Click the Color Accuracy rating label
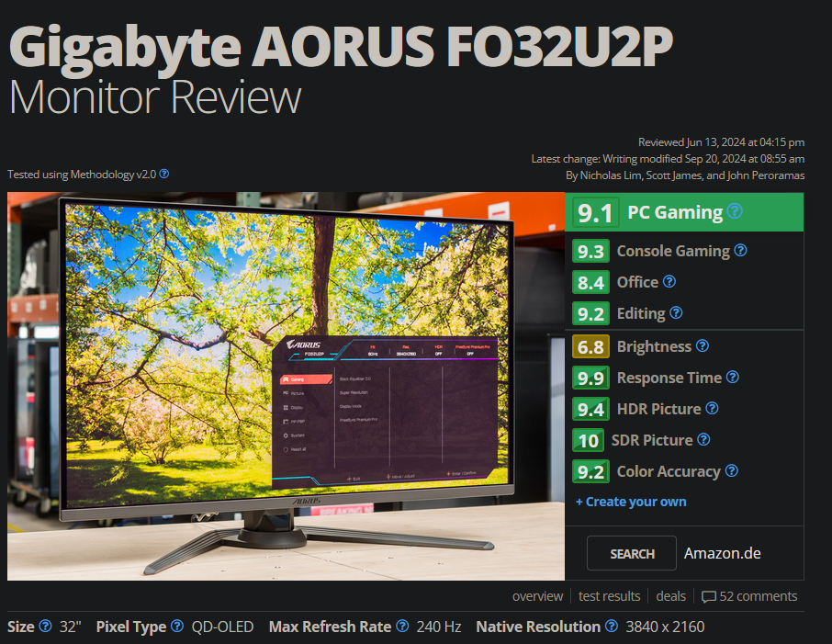Image resolution: width=832 pixels, height=644 pixels. pyautogui.click(x=669, y=471)
